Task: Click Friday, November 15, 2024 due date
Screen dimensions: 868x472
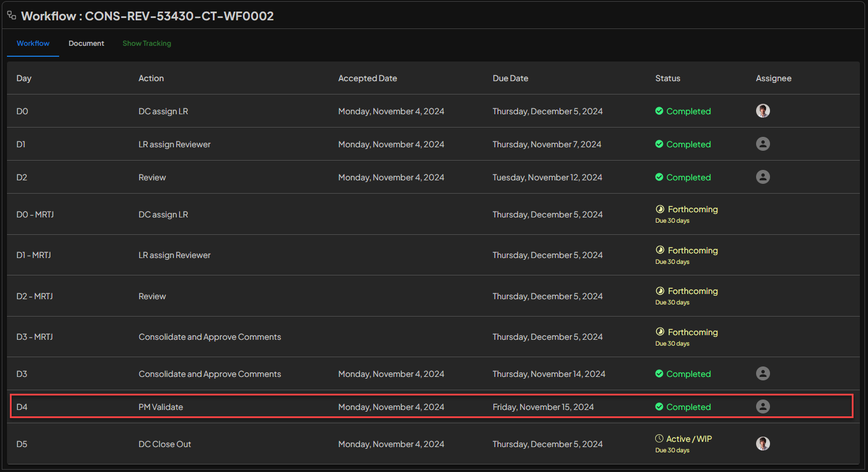Action: pyautogui.click(x=543, y=407)
